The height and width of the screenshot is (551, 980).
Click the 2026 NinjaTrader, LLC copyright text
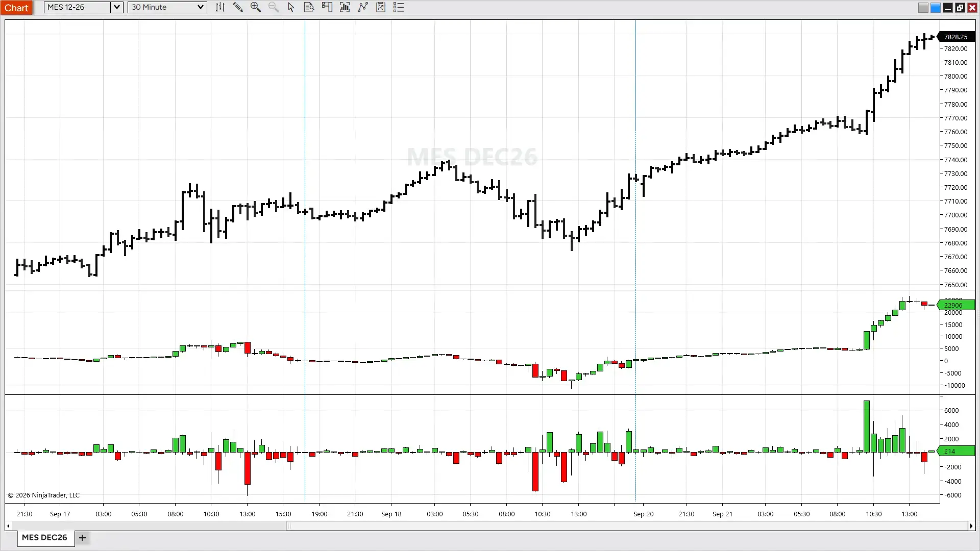[44, 495]
